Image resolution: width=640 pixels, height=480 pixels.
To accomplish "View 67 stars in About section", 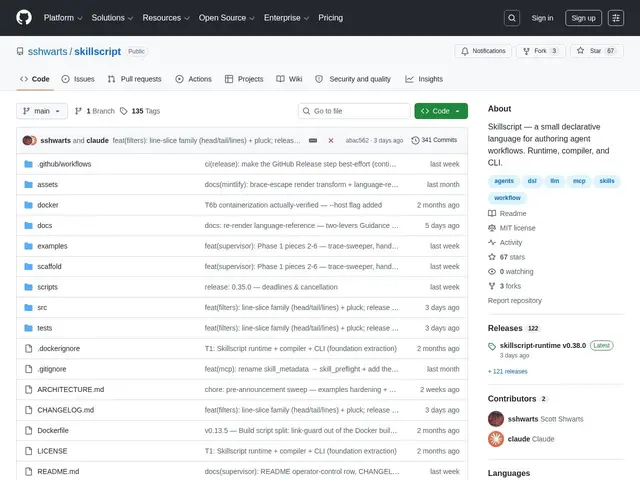I will [507, 257].
